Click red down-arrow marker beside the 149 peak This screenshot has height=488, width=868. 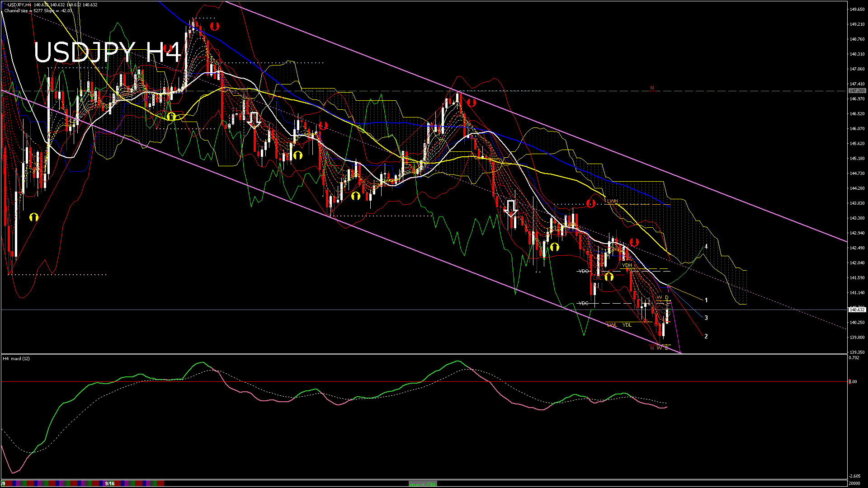215,26
